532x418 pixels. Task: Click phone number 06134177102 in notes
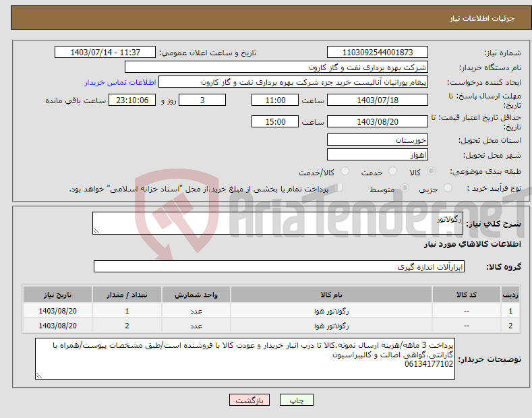point(429,364)
